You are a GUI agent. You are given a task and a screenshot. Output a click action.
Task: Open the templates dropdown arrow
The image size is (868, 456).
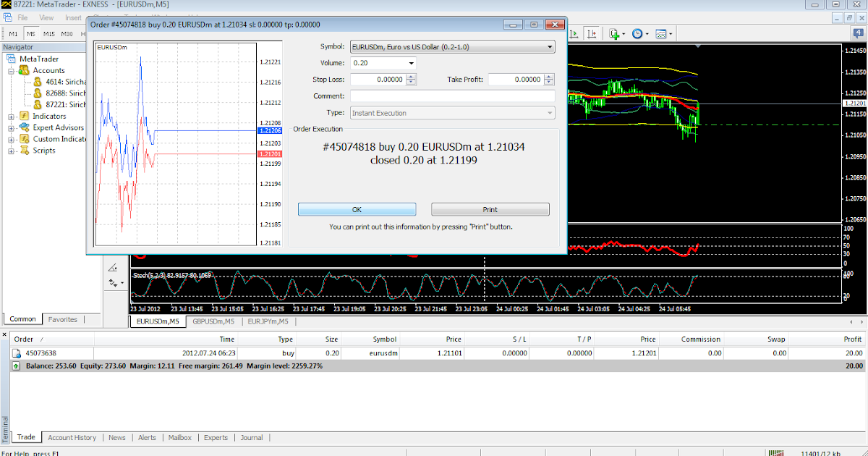[x=671, y=34]
